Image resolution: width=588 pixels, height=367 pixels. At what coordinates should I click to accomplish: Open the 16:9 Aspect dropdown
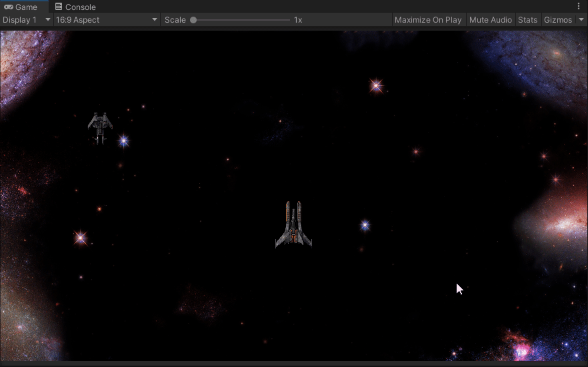pyautogui.click(x=107, y=20)
